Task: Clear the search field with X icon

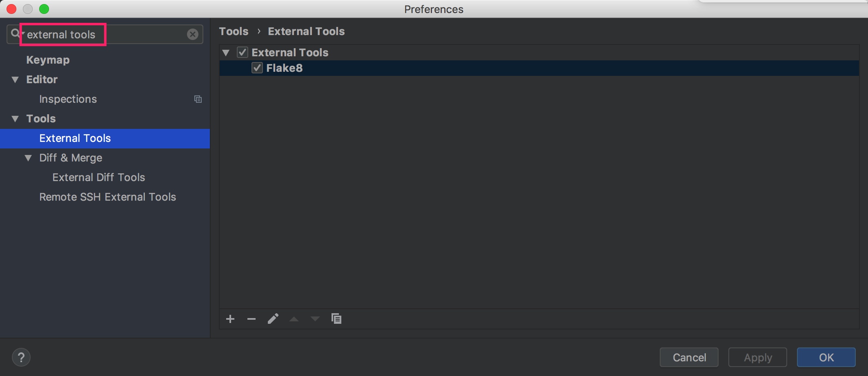Action: pos(193,34)
